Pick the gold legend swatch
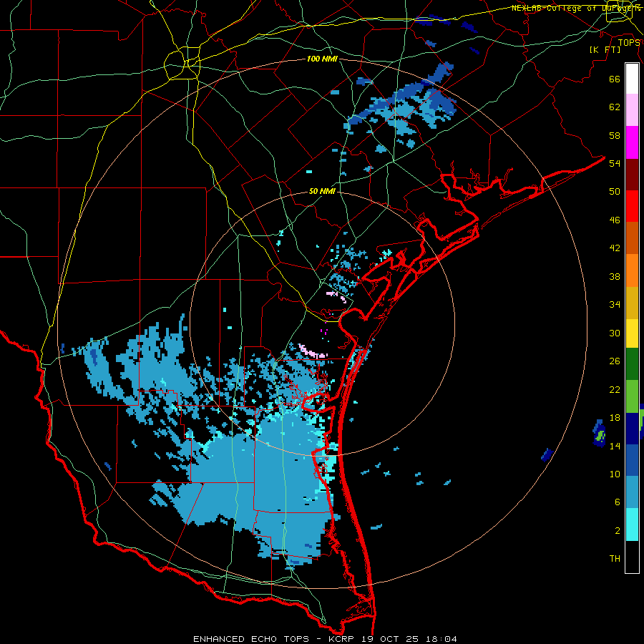The width and height of the screenshot is (644, 644). coord(632,302)
